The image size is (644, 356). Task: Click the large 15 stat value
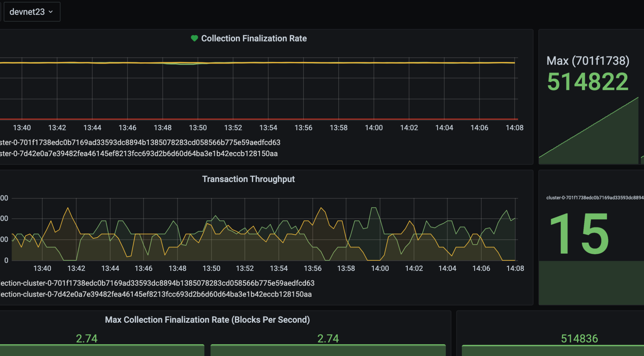[579, 234]
